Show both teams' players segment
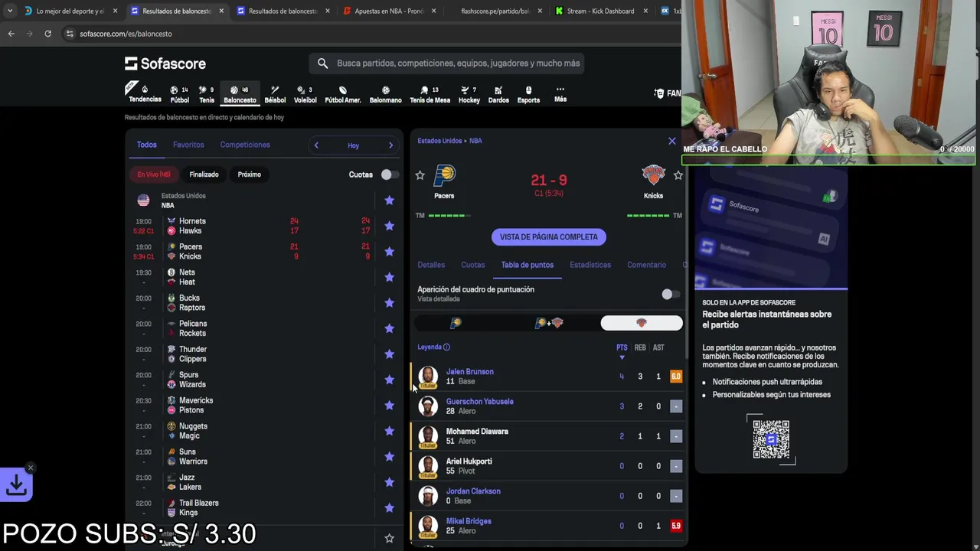Screen dimensions: 980x551 [549, 323]
